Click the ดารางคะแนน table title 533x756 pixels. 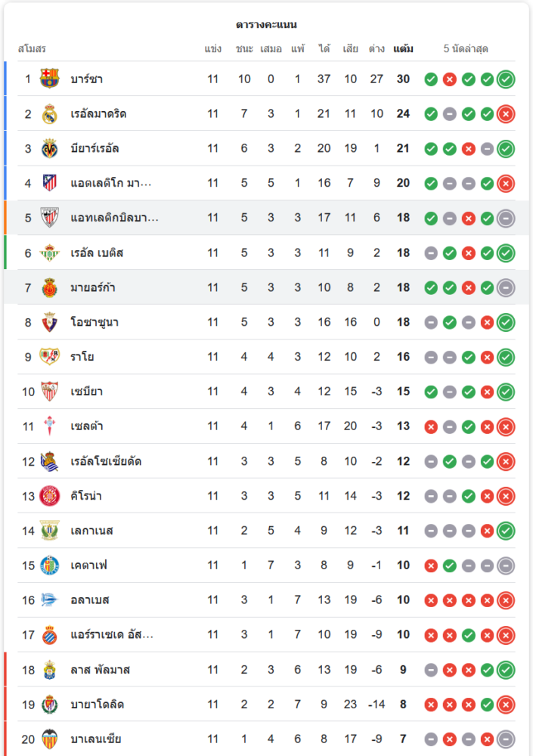point(266,25)
